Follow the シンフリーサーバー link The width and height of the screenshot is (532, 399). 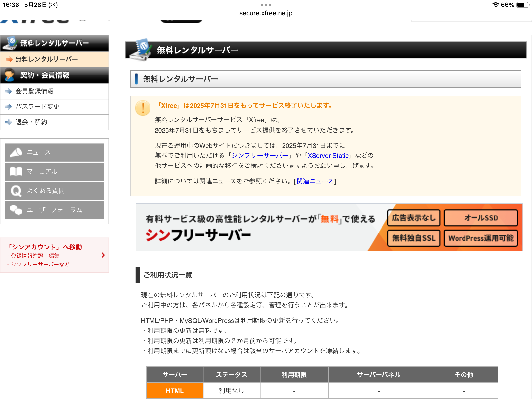pyautogui.click(x=260, y=156)
